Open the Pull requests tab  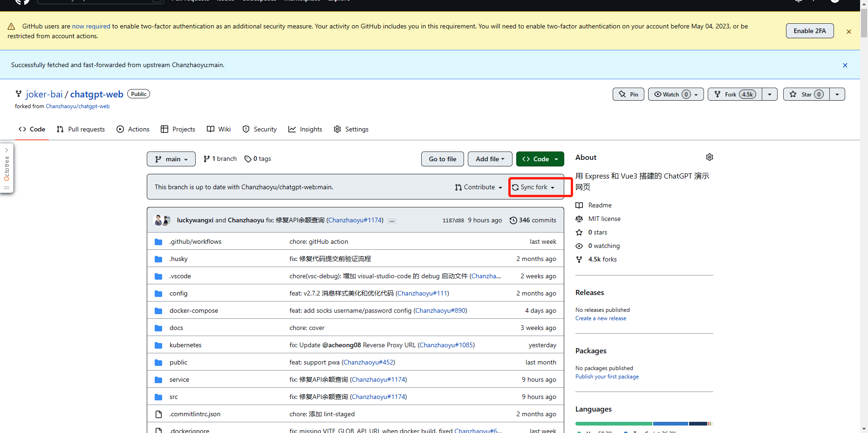point(81,129)
